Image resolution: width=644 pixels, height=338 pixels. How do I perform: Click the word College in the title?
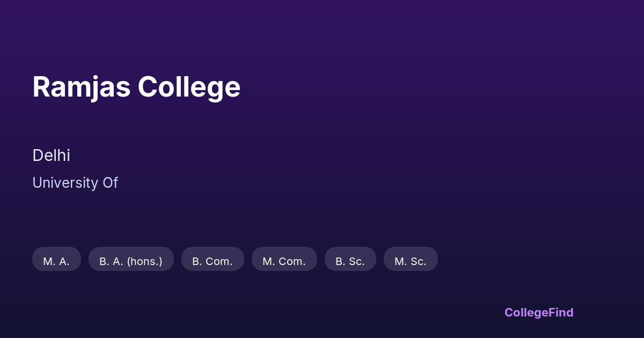[189, 87]
